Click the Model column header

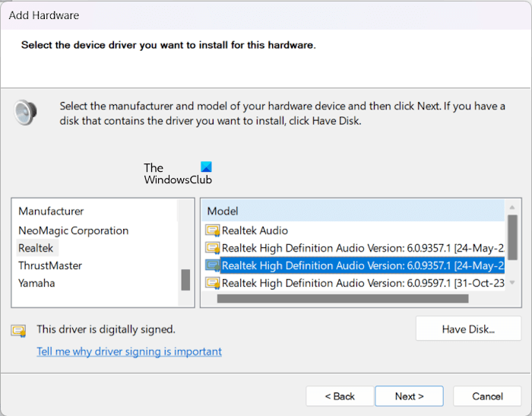point(353,211)
